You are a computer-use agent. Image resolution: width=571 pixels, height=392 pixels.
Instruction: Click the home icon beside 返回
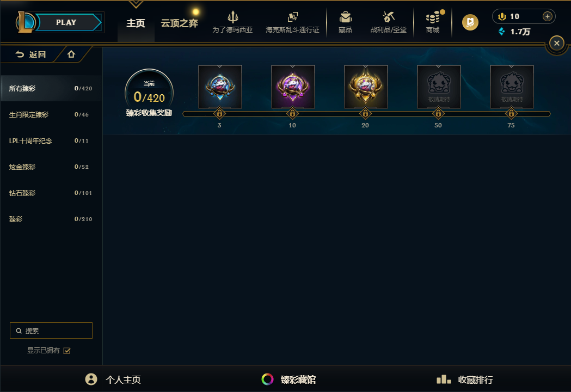click(x=71, y=54)
